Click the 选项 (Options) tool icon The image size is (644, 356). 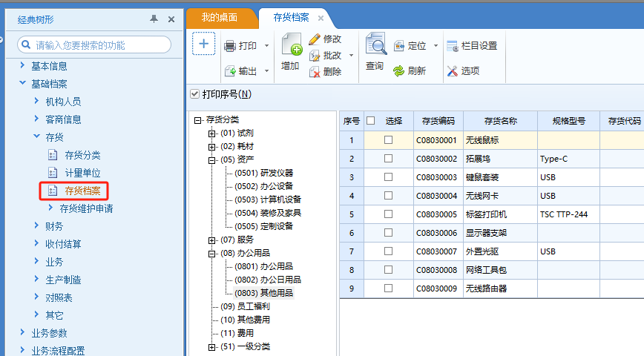click(453, 71)
